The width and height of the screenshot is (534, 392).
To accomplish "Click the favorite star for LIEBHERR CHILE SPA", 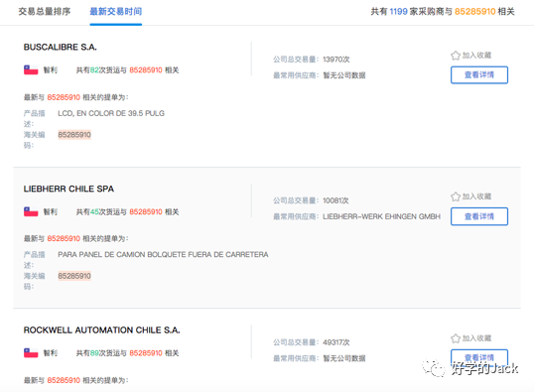I will click(x=456, y=196).
